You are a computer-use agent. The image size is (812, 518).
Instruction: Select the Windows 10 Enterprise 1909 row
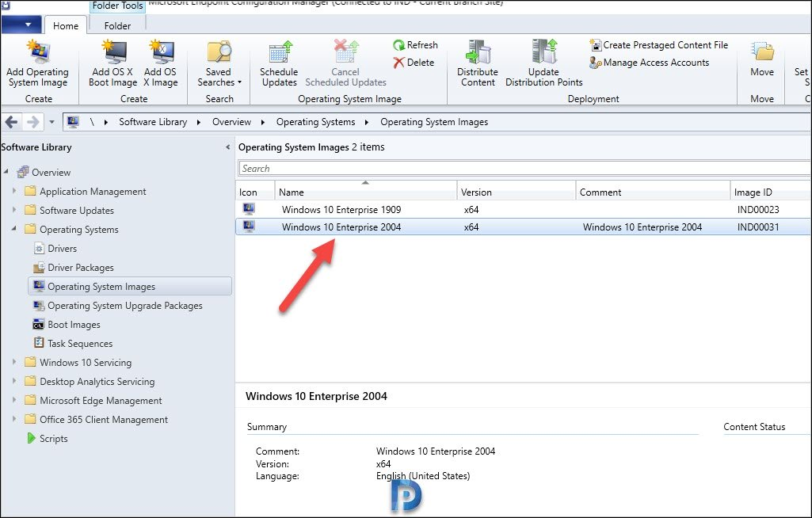(524, 210)
